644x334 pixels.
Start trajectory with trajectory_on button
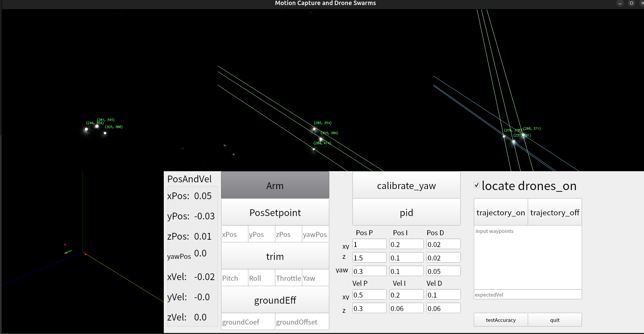coord(500,212)
